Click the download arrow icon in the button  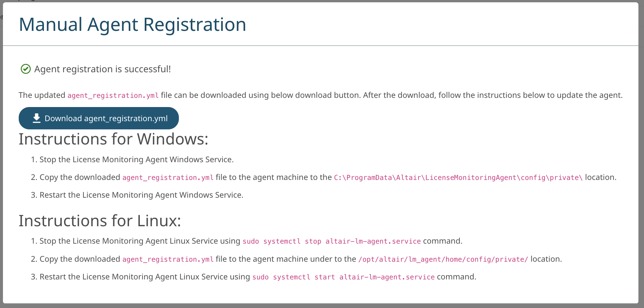pos(36,118)
